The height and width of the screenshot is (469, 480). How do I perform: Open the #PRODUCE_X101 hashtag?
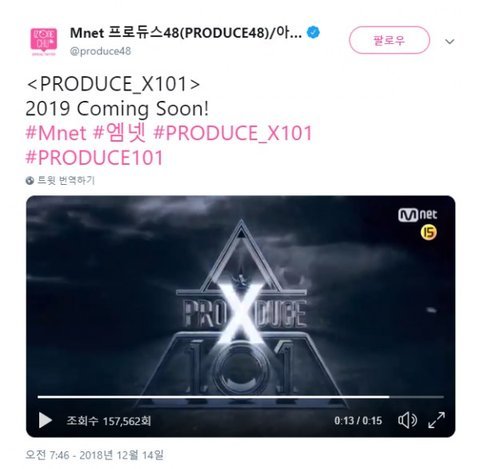click(232, 133)
